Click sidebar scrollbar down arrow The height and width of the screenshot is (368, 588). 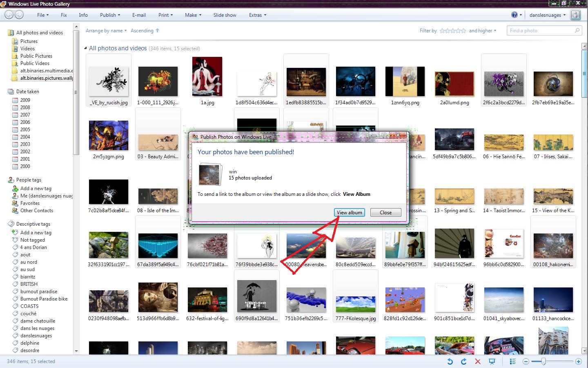tap(76, 351)
